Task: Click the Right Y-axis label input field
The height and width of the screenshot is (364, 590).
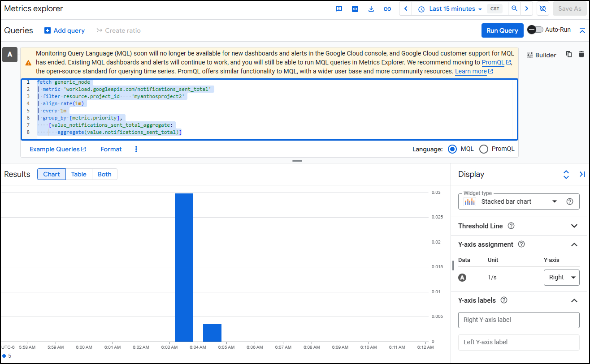Action: pyautogui.click(x=519, y=320)
